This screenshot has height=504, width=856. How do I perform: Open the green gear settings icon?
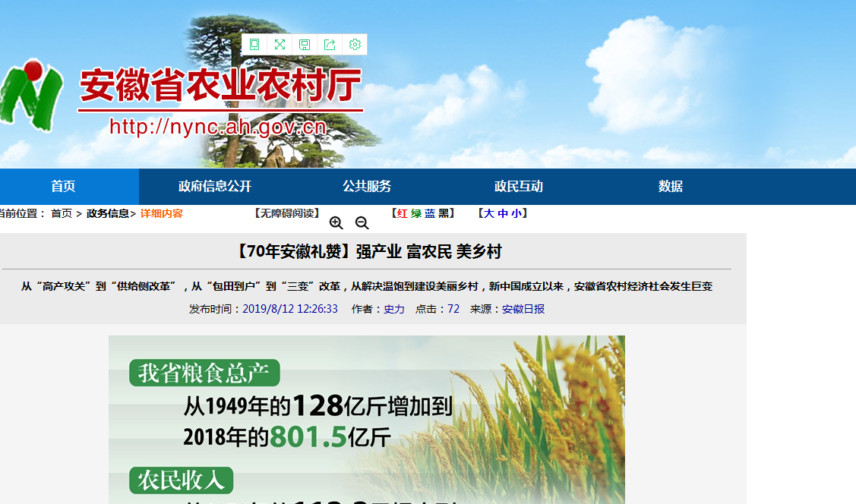tap(355, 45)
